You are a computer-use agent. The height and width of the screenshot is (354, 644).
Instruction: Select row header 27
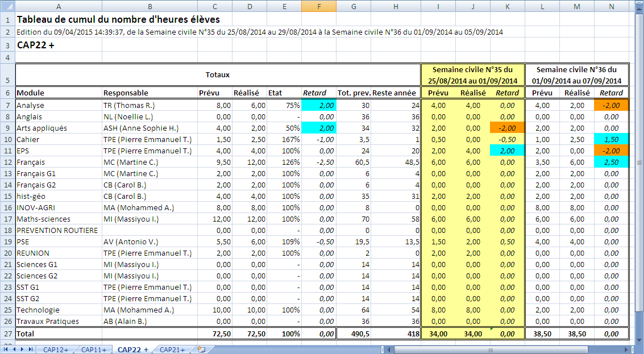tap(7, 334)
